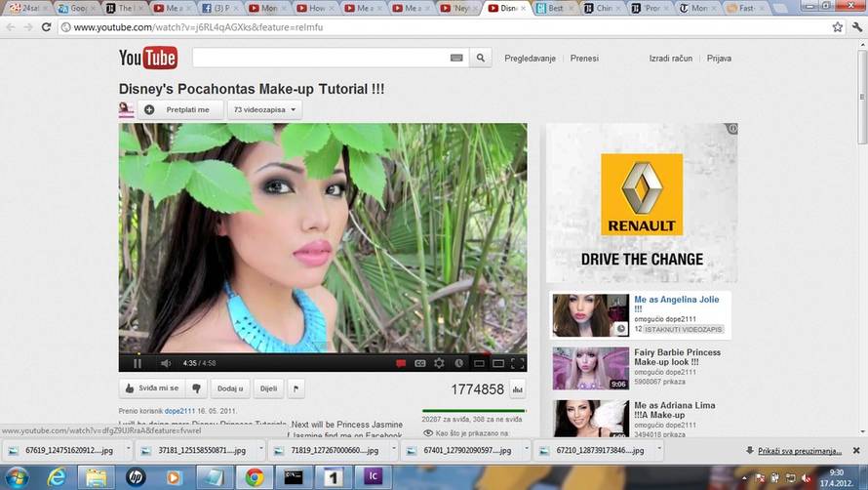Open the 'Me as Angelina Jolie !!!' video title
This screenshot has height=490, width=868.
tap(677, 304)
